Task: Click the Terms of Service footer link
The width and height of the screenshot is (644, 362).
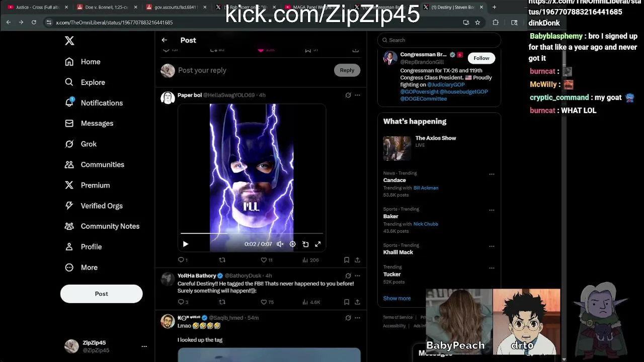Action: tap(397, 318)
